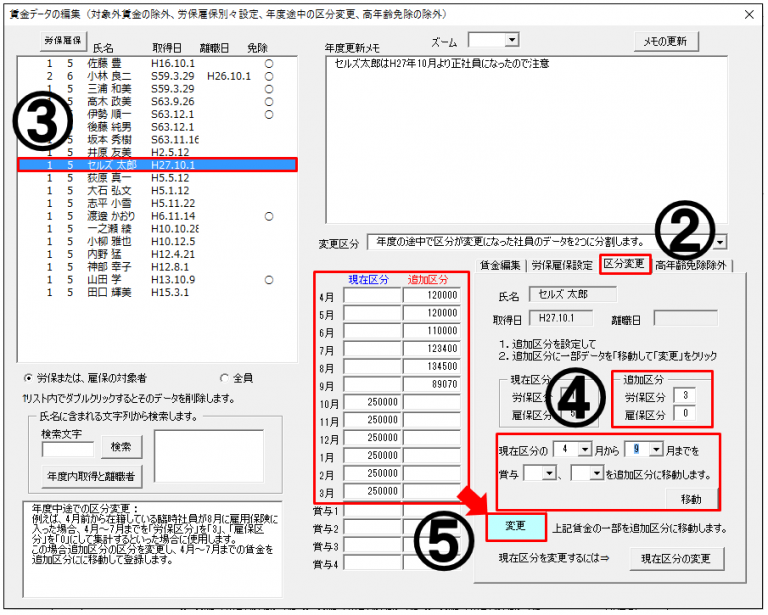Switch to the 区分変更 tab
Screen dimensions: 768x615
[624, 264]
